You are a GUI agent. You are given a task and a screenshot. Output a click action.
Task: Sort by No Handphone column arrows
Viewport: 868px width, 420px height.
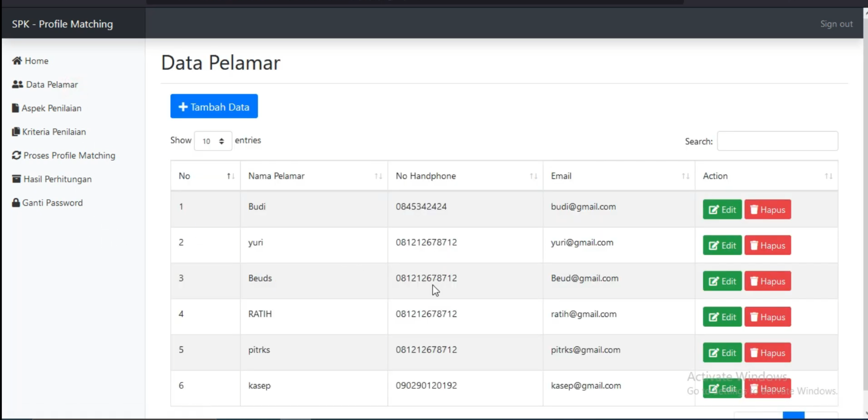[x=534, y=176]
